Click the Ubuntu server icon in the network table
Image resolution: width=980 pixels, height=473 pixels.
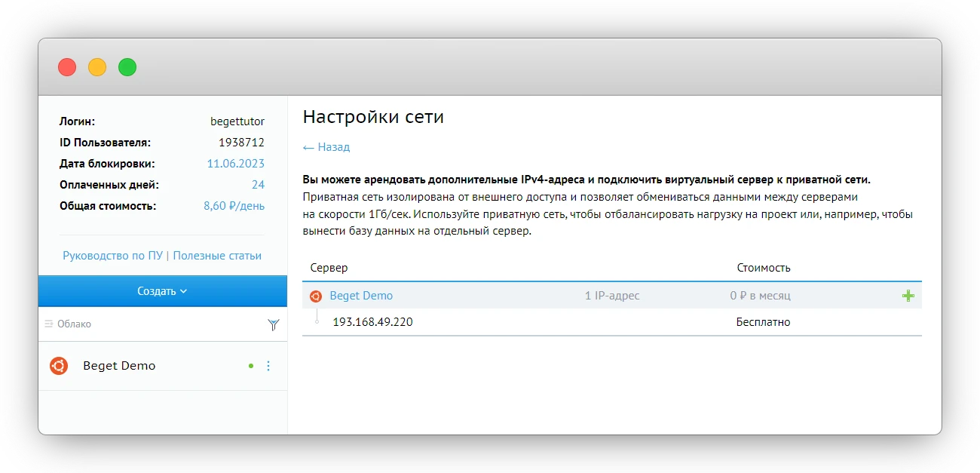[x=317, y=295]
